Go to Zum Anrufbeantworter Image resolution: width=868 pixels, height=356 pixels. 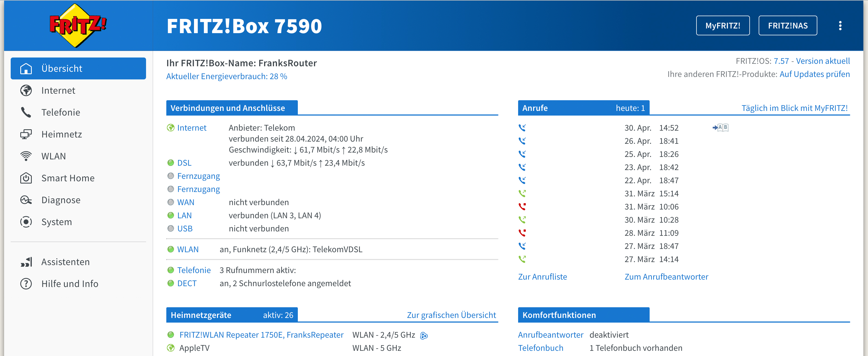(666, 277)
